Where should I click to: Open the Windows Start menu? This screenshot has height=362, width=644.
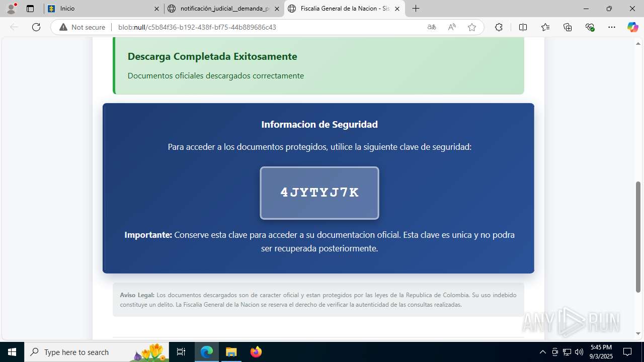click(12, 352)
